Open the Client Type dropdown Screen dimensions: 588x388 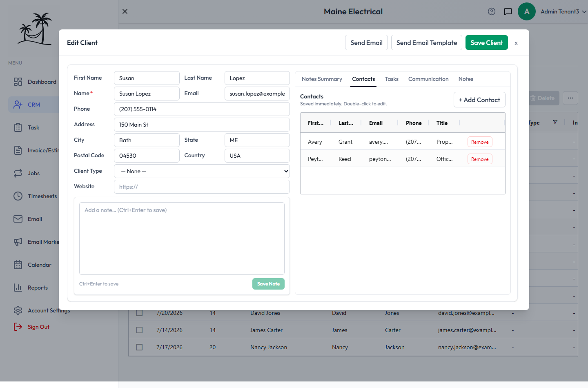pos(202,171)
